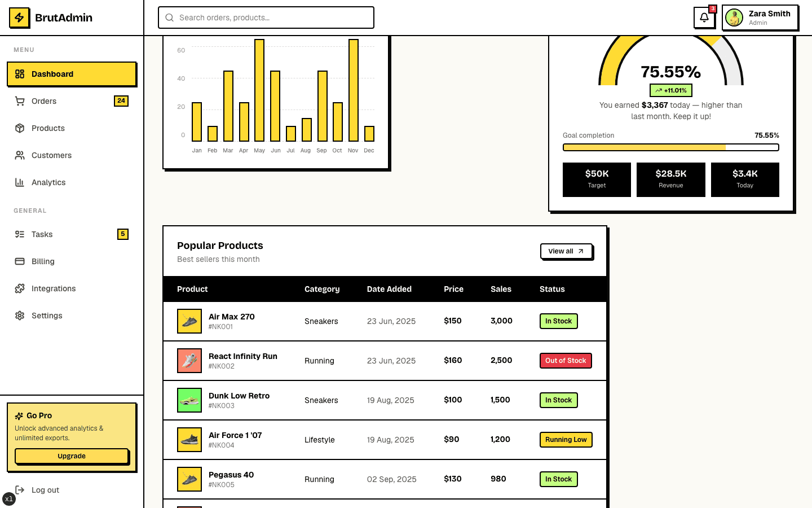Click Zara Smith's profile avatar
This screenshot has width=812, height=508.
pyautogui.click(x=734, y=17)
